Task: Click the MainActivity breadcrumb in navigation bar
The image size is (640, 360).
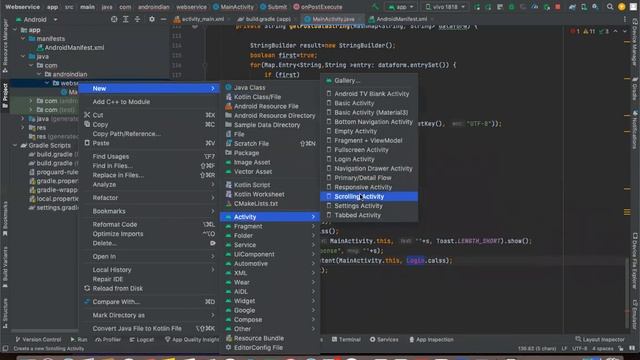Action: (233, 7)
